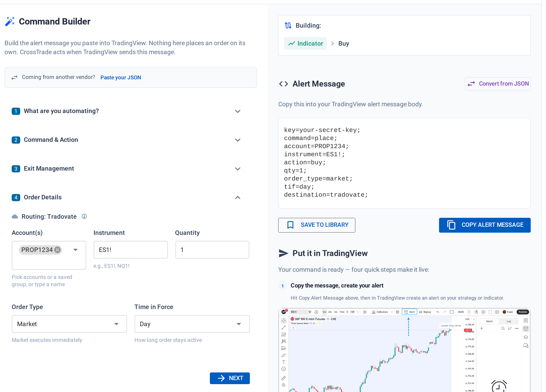Click the paper plane TradingView icon
Viewport: 546px width, 392px height.
[x=283, y=253]
